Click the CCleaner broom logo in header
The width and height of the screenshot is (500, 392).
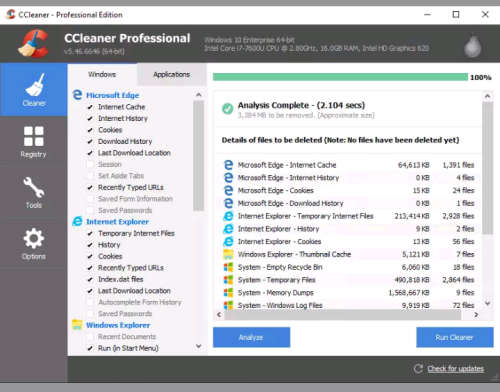[33, 44]
